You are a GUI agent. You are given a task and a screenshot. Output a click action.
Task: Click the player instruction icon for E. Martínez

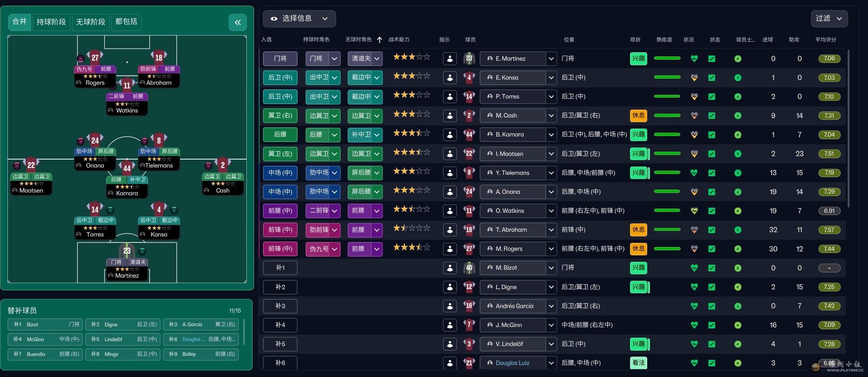450,59
